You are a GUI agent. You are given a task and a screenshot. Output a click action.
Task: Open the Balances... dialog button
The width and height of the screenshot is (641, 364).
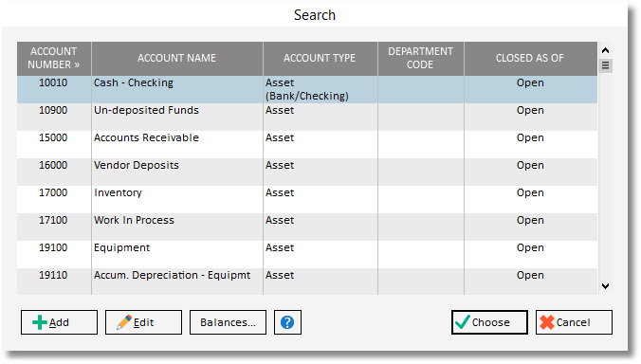click(x=228, y=322)
